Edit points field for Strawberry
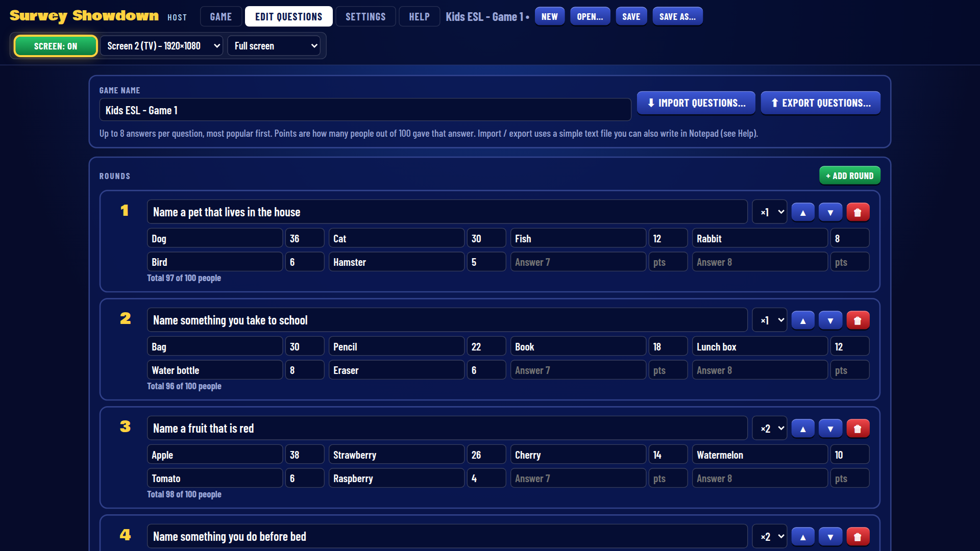Viewport: 980px width, 551px height. (486, 455)
